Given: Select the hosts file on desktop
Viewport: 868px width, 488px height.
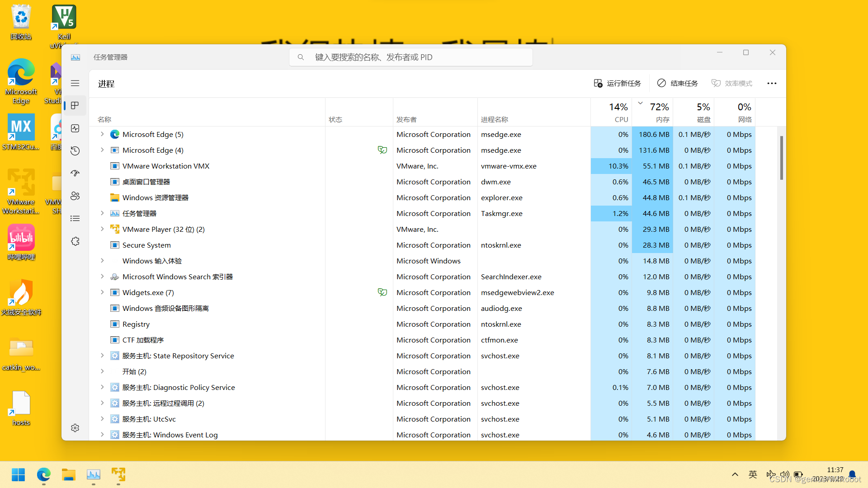Looking at the screenshot, I should pos(21,408).
